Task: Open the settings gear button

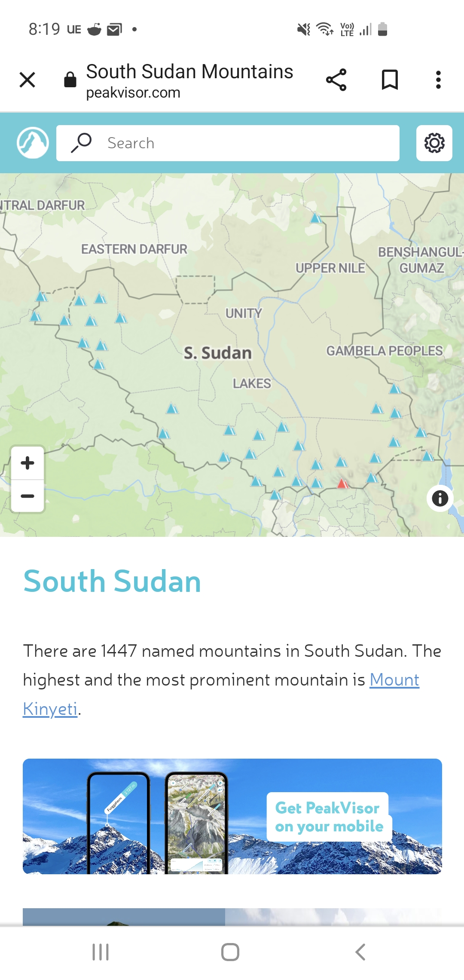Action: tap(434, 143)
